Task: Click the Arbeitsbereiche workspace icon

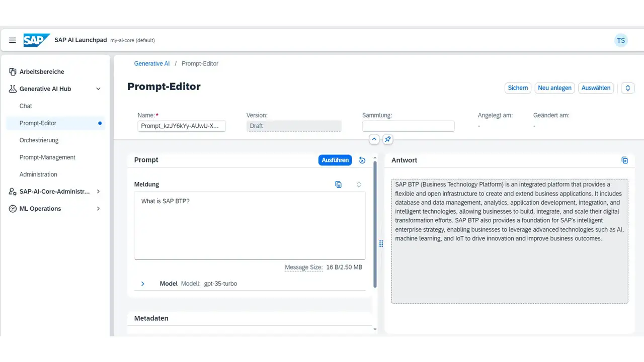Action: 13,72
